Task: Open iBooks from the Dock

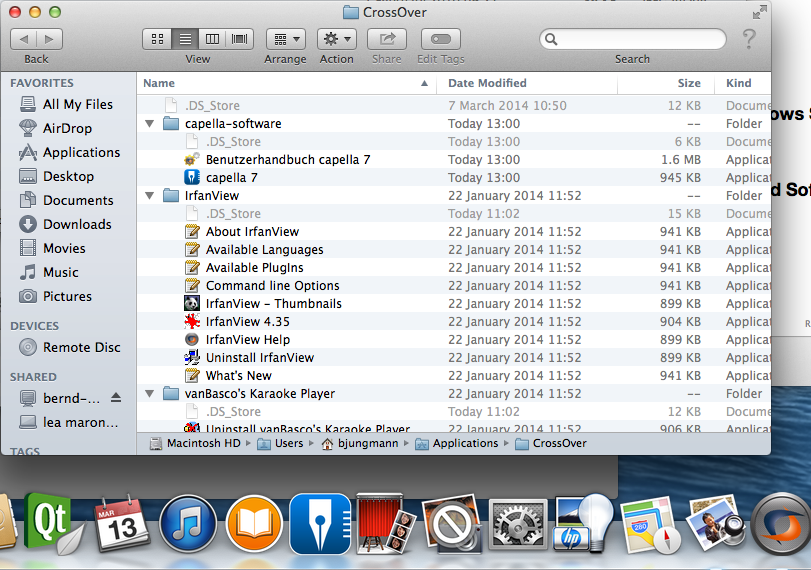Action: 254,524
